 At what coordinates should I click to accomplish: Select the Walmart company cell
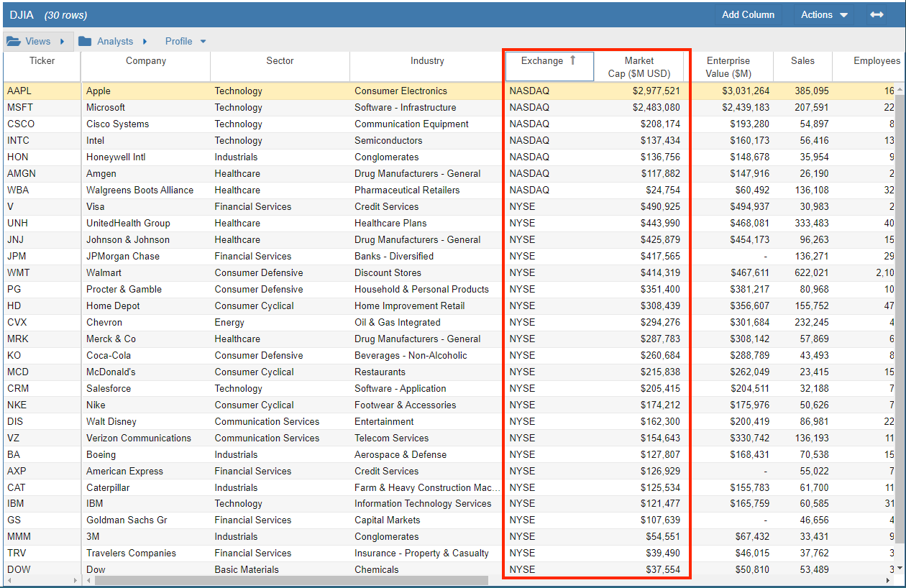104,273
